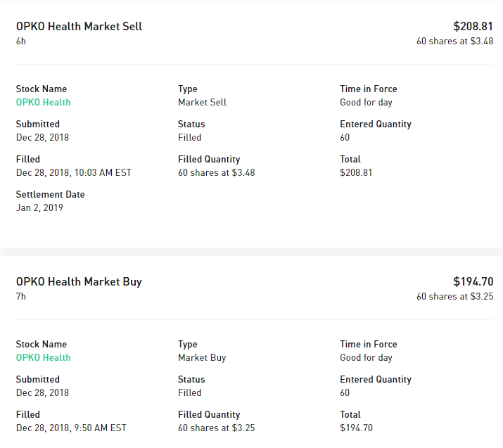Click the 7h timestamp under Market Buy title

point(21,297)
